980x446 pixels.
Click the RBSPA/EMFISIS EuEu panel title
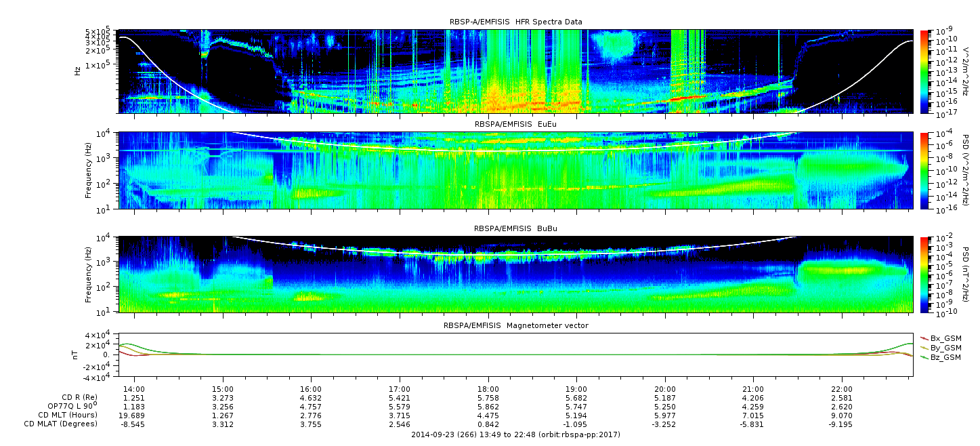515,125
